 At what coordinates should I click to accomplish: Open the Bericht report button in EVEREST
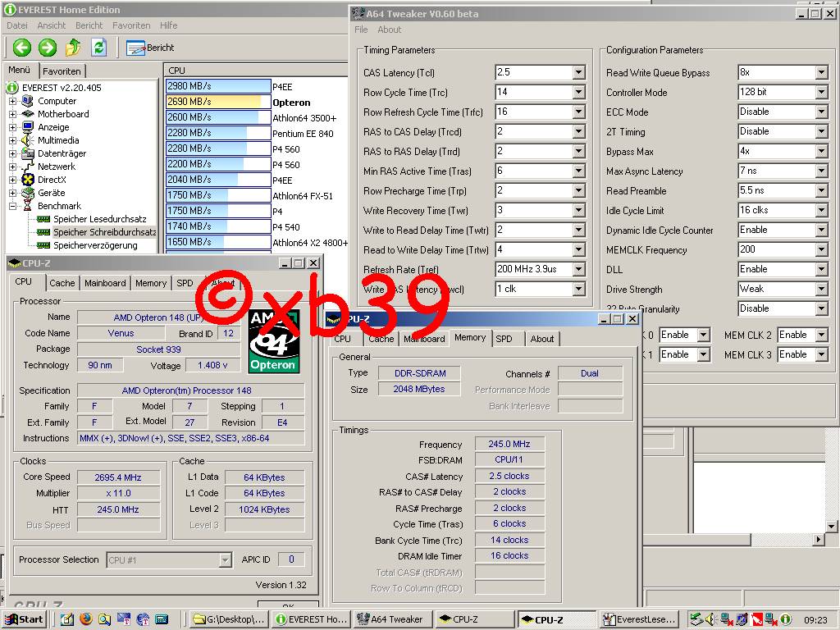[x=150, y=48]
